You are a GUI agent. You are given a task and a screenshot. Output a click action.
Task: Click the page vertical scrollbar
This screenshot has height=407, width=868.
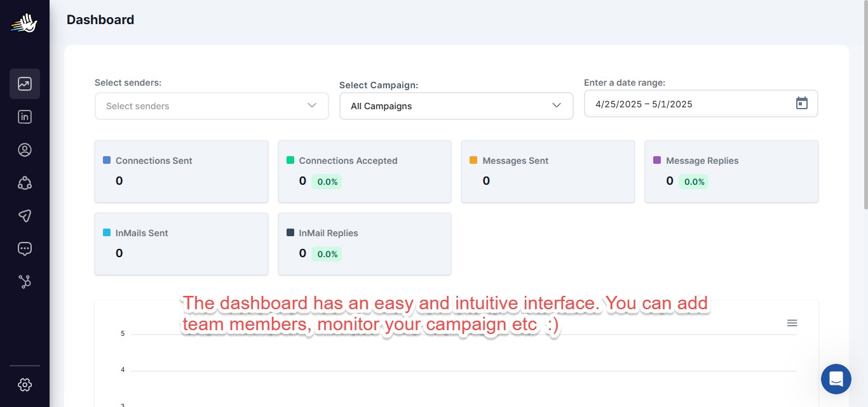click(x=865, y=105)
